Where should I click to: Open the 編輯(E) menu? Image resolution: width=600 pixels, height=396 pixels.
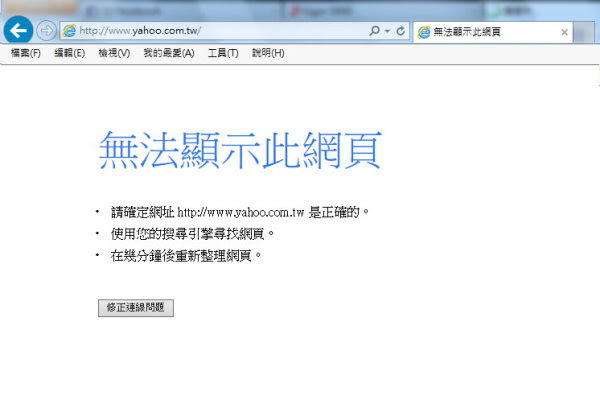pos(69,53)
